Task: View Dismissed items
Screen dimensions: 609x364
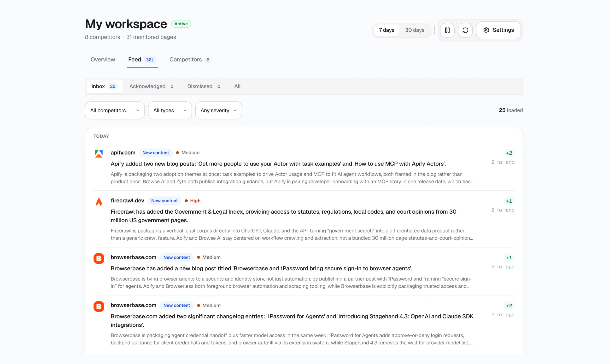Action: (204, 86)
